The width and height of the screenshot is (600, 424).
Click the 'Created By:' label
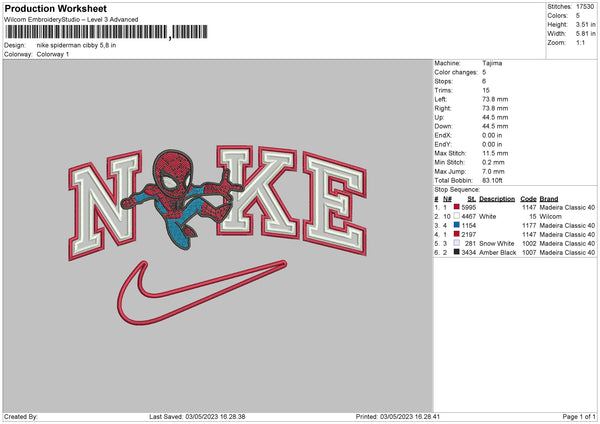click(x=21, y=416)
